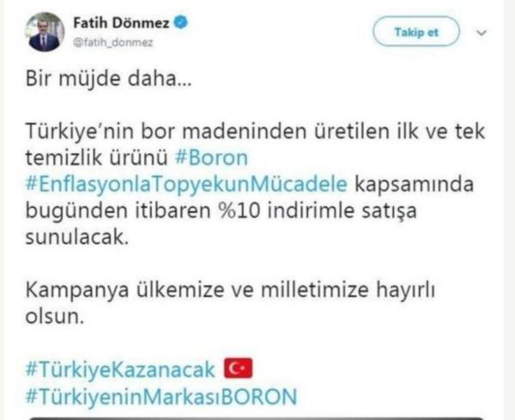Viewport: 515px width, 420px height.
Task: Click the word "sunulacak."
Action: coord(77,237)
